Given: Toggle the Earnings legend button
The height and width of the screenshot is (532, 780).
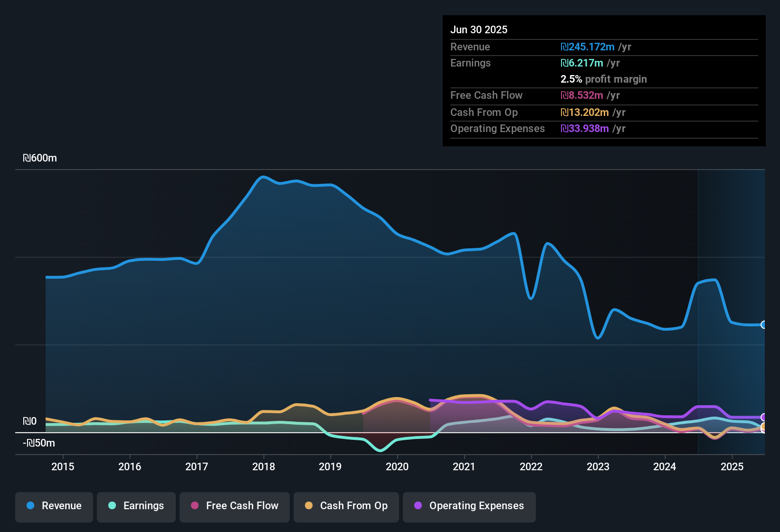Looking at the screenshot, I should pos(136,506).
